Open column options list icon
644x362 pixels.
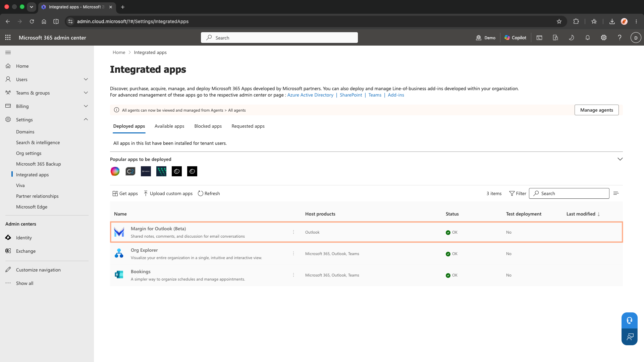point(616,193)
